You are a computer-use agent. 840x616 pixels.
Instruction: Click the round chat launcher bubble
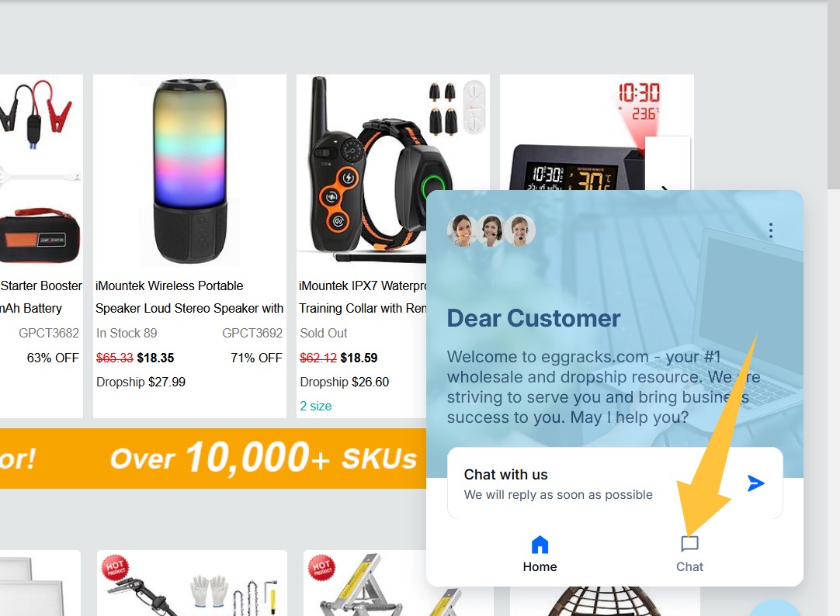[774, 608]
